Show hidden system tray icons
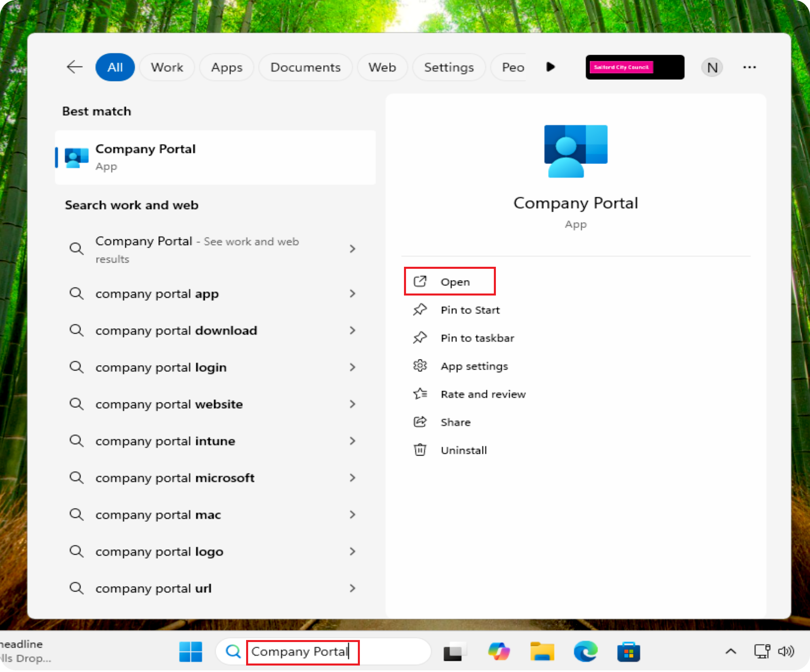 (x=731, y=651)
